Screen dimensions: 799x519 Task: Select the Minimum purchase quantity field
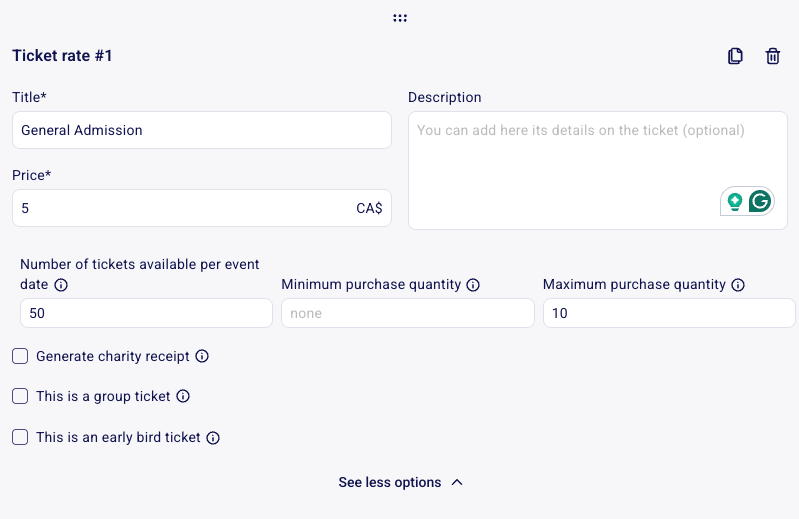[408, 313]
